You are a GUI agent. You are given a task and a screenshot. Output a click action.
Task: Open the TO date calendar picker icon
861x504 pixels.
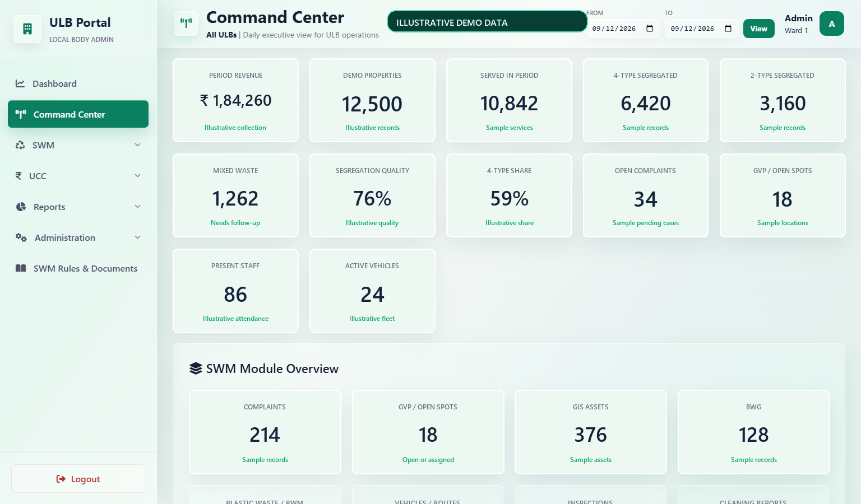pos(728,29)
